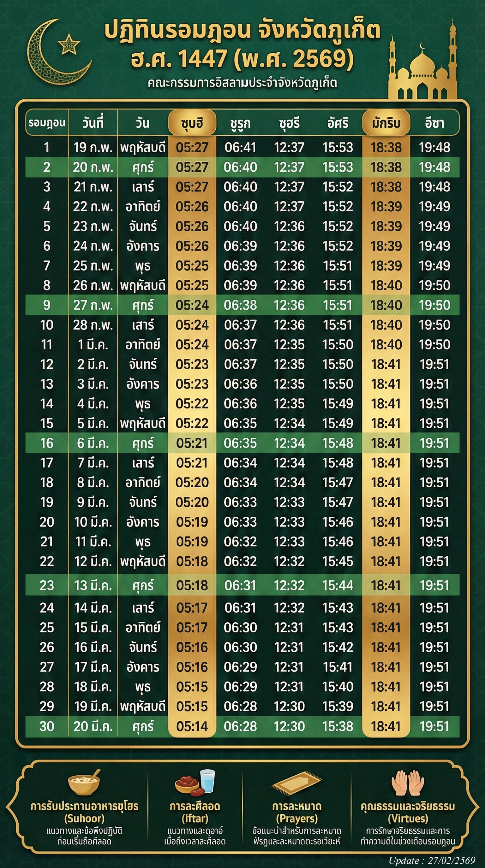
Task: Open the (Prayers) section label
Action: click(x=296, y=818)
